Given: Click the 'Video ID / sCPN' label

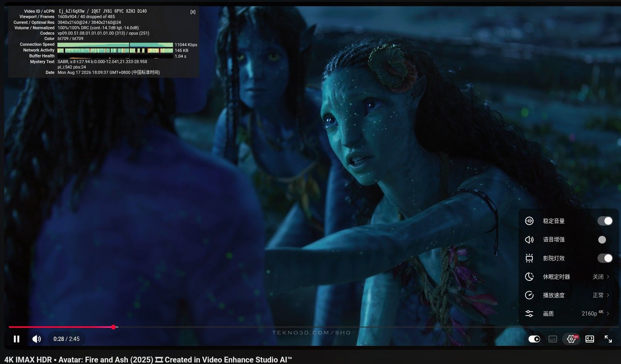Looking at the screenshot, I should pyautogui.click(x=39, y=11).
